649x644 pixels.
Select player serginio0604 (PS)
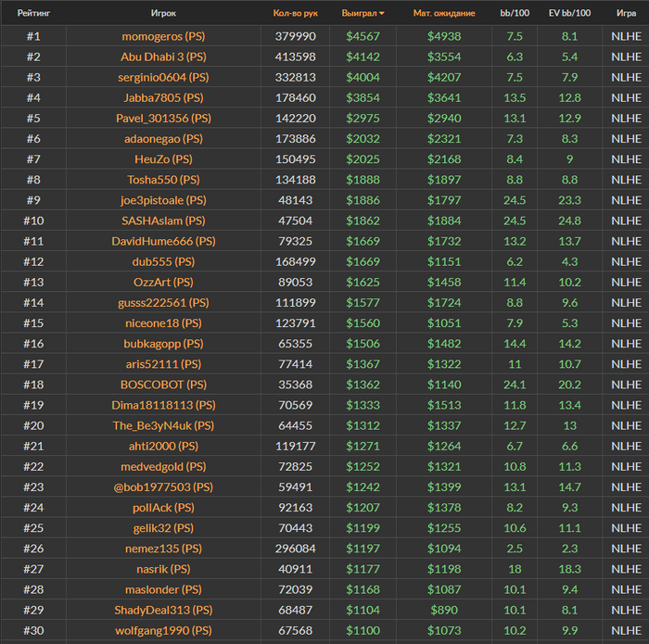click(x=163, y=77)
